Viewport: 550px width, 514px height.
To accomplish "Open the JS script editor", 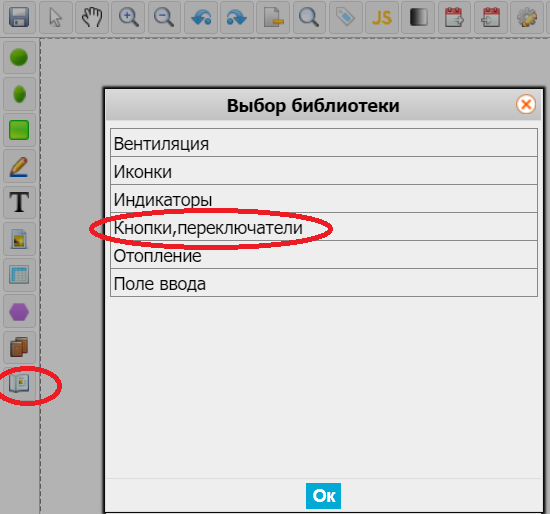I will click(x=382, y=17).
